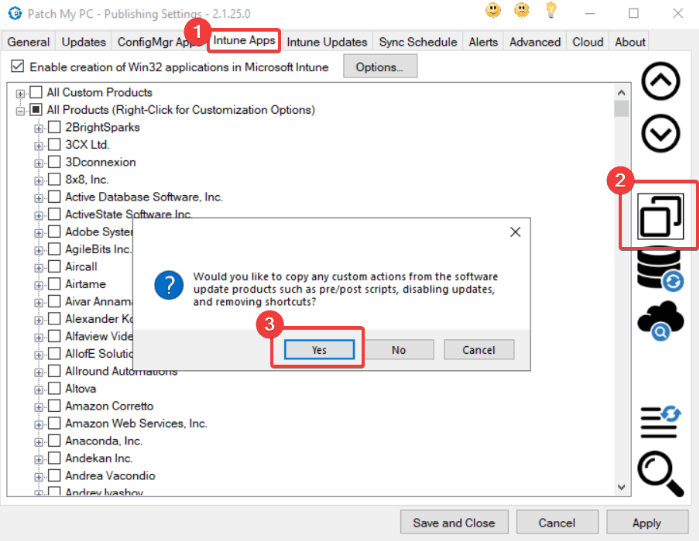Click the blue question mark icon
This screenshot has height=541, width=699.
(x=169, y=285)
